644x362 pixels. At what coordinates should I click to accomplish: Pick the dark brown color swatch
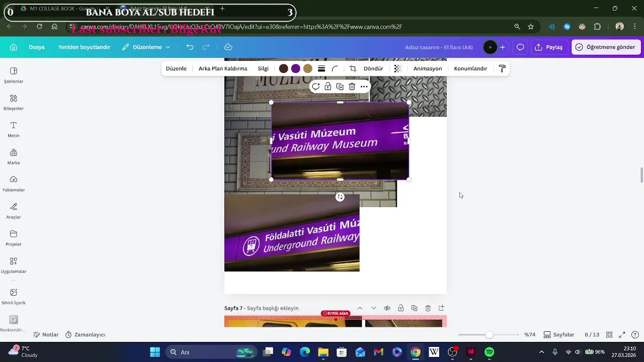pos(284,69)
